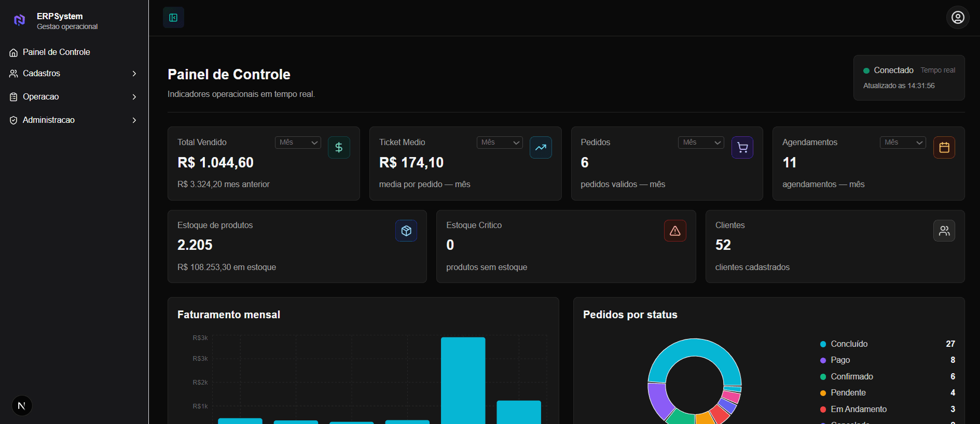980x424 pixels.
Task: Click the shield icon beside Administracao
Action: (13, 120)
